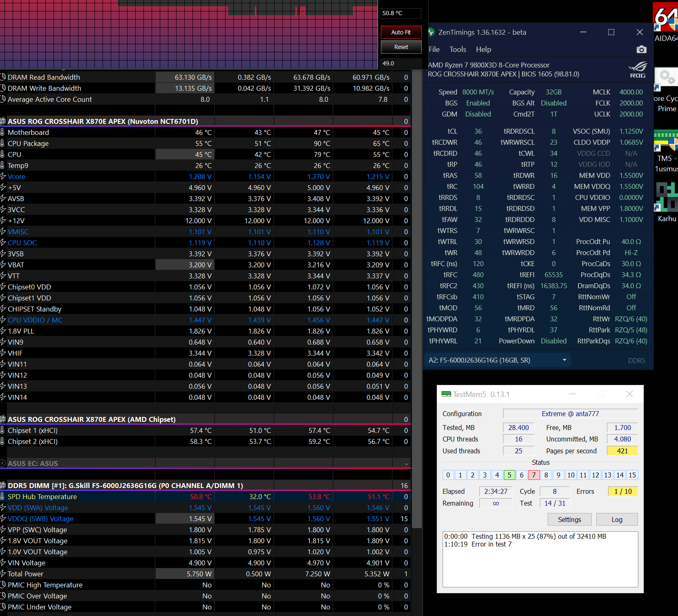
Task: Click the Errors 1 / 10 field
Action: (x=623, y=491)
